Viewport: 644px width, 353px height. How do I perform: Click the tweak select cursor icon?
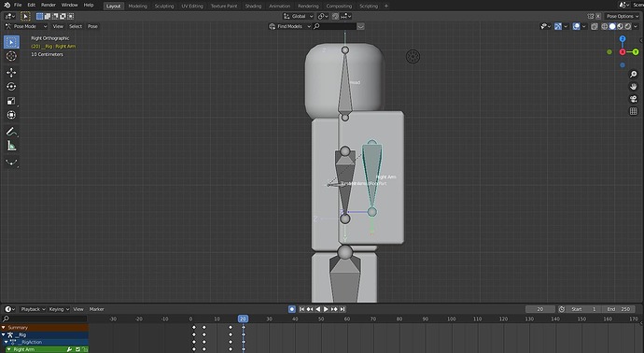(x=25, y=16)
